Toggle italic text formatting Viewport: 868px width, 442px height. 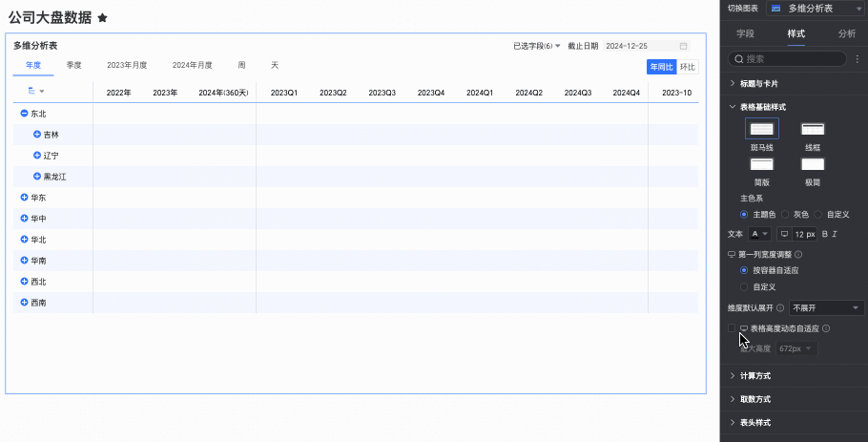tap(835, 234)
